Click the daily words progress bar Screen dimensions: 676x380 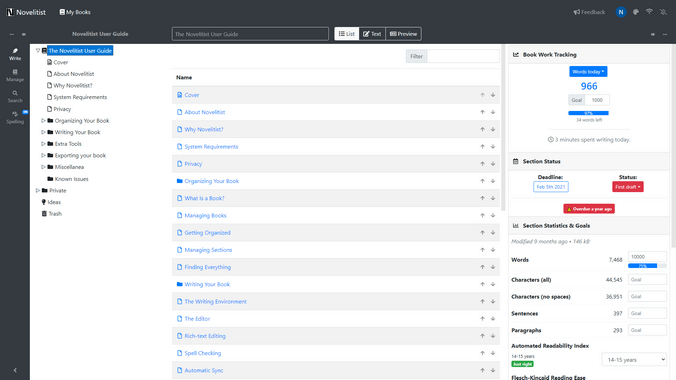pos(588,113)
